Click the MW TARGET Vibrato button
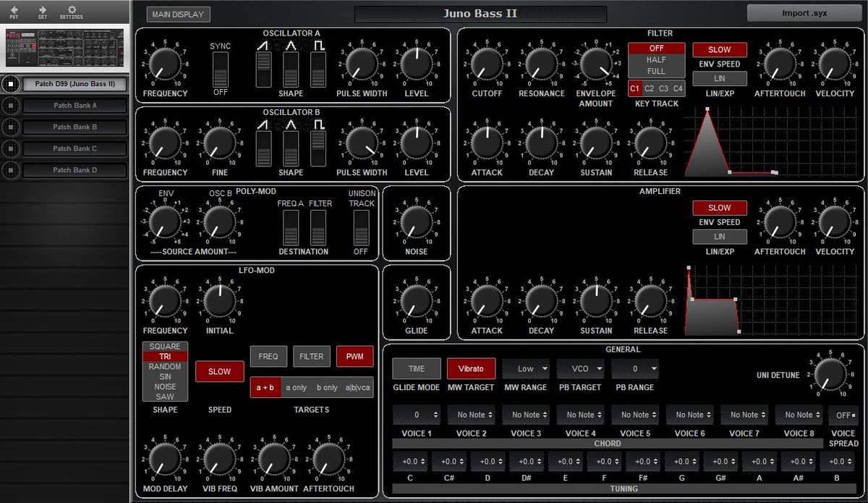868x503 pixels. 471,368
